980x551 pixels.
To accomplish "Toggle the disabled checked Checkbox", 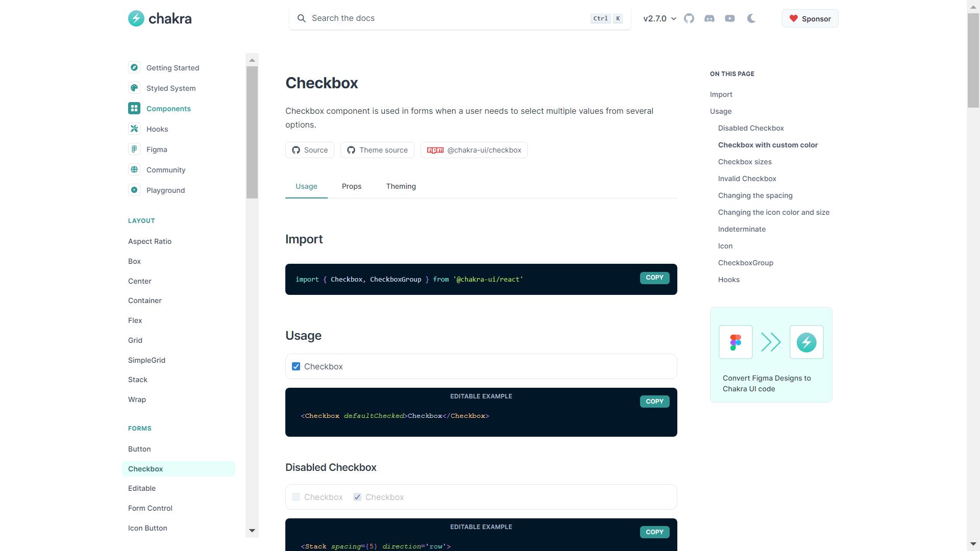I will (x=357, y=496).
